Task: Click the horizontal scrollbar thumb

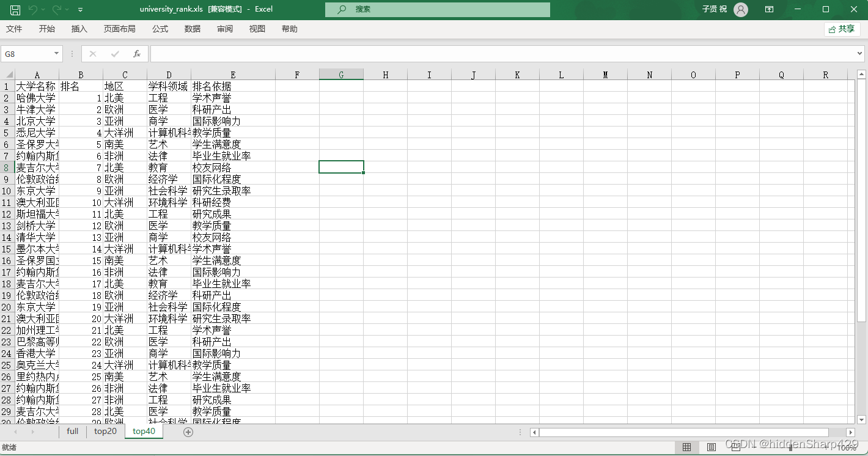Action: (x=684, y=432)
